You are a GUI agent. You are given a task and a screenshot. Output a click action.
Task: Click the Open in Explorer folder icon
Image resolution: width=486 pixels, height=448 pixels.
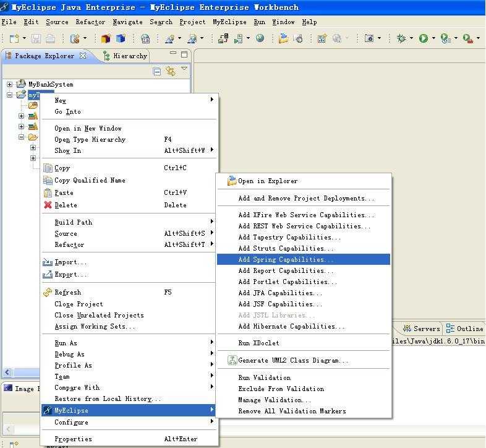point(232,181)
